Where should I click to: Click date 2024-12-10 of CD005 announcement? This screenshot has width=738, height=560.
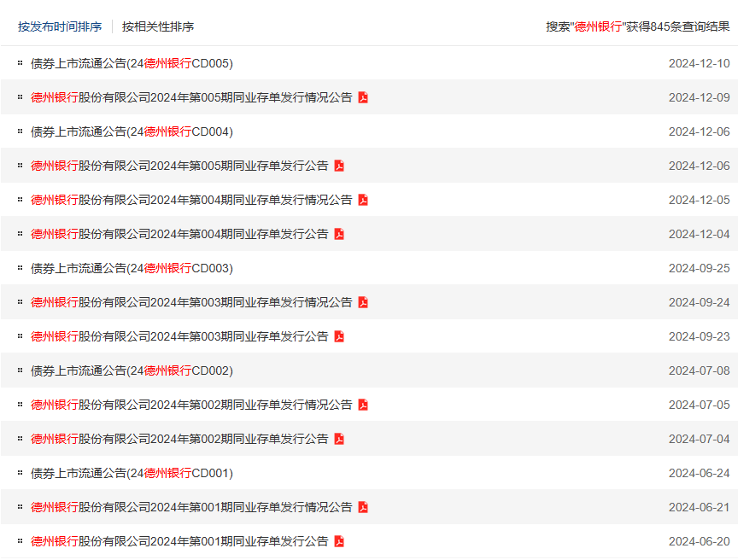(699, 63)
